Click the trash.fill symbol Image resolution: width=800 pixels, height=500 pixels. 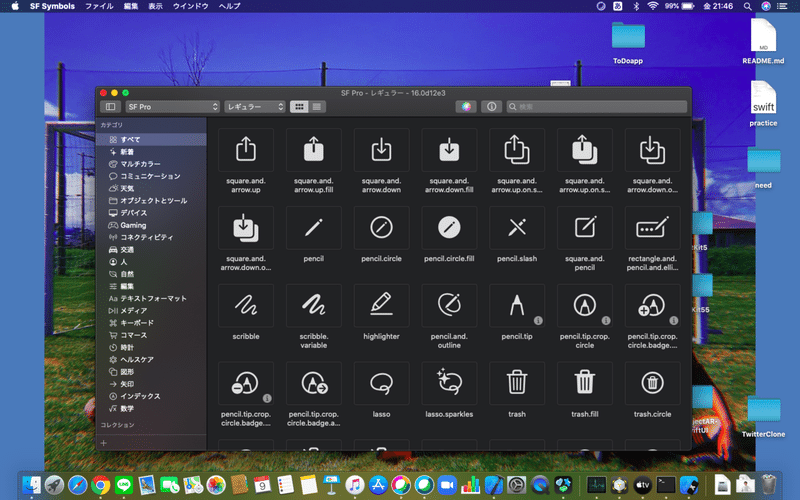[x=585, y=383]
